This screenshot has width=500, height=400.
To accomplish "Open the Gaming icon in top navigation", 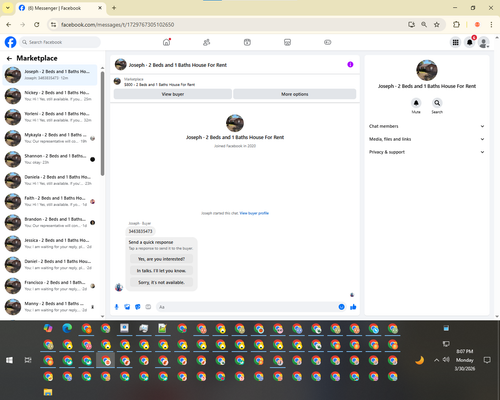I will point(328,42).
